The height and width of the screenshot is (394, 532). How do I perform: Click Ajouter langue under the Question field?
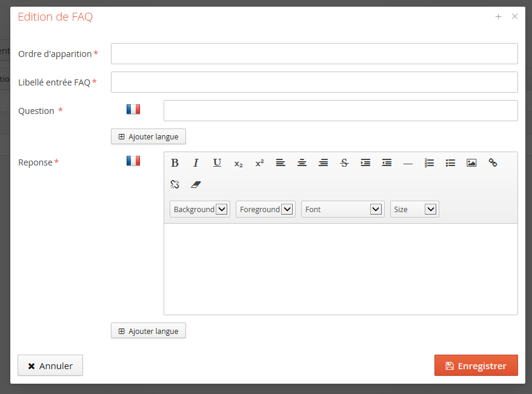(148, 136)
